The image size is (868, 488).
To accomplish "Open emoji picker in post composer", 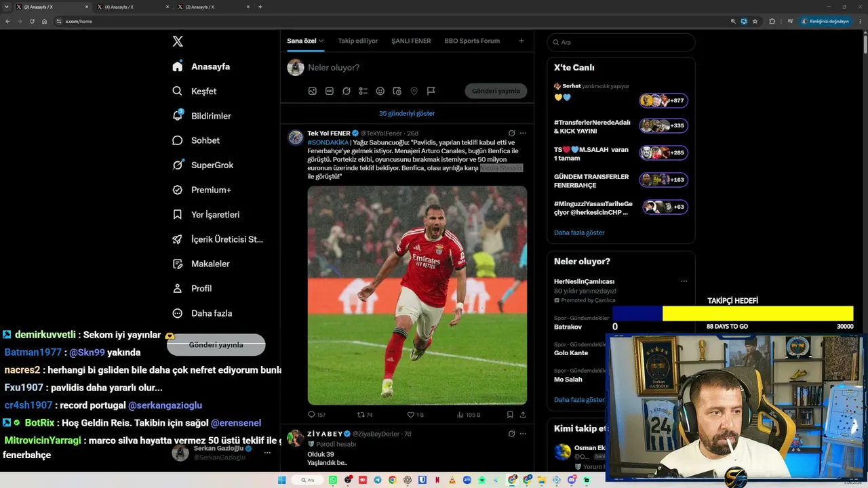I will point(380,91).
